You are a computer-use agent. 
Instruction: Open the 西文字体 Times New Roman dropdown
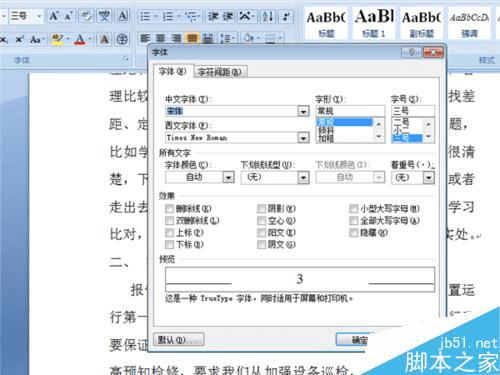click(303, 138)
